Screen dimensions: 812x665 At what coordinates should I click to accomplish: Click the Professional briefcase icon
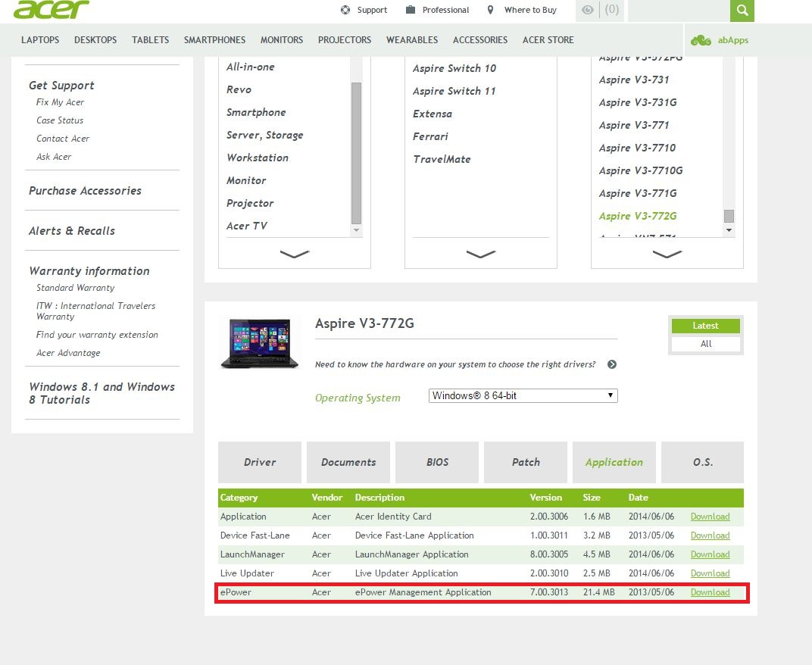click(x=411, y=10)
